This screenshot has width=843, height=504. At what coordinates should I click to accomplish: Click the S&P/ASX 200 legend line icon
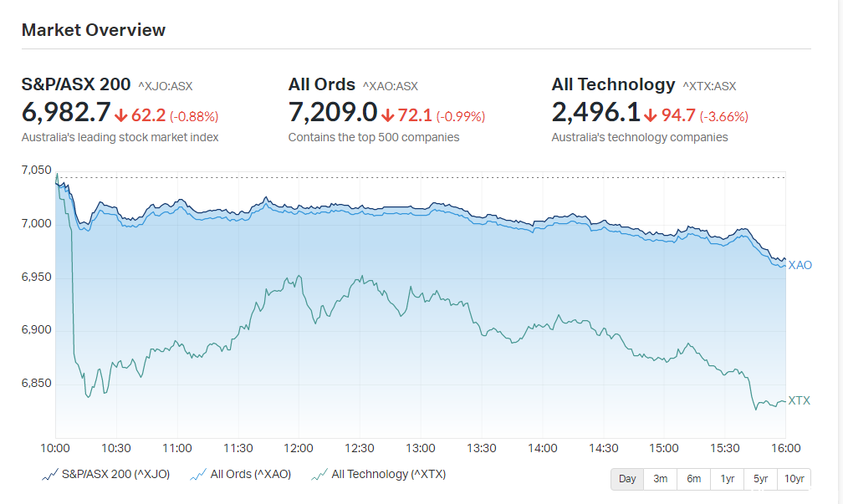pyautogui.click(x=50, y=475)
